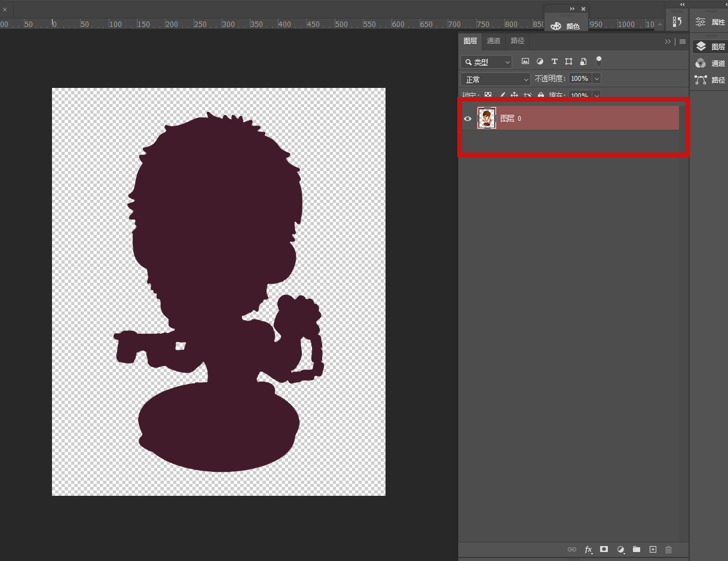This screenshot has height=561, width=728.
Task: Switch to the 通道 tab in the panel
Action: [494, 41]
